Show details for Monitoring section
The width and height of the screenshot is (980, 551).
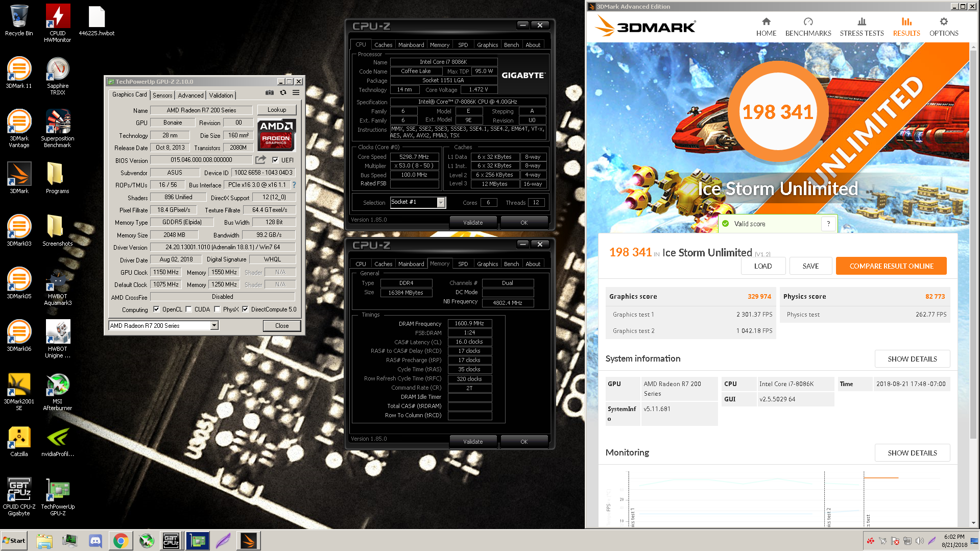point(912,453)
